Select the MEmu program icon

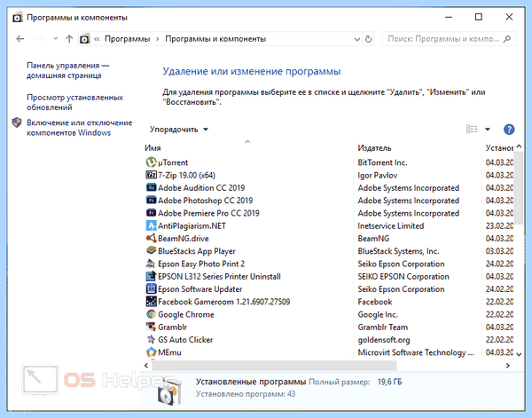(x=151, y=352)
